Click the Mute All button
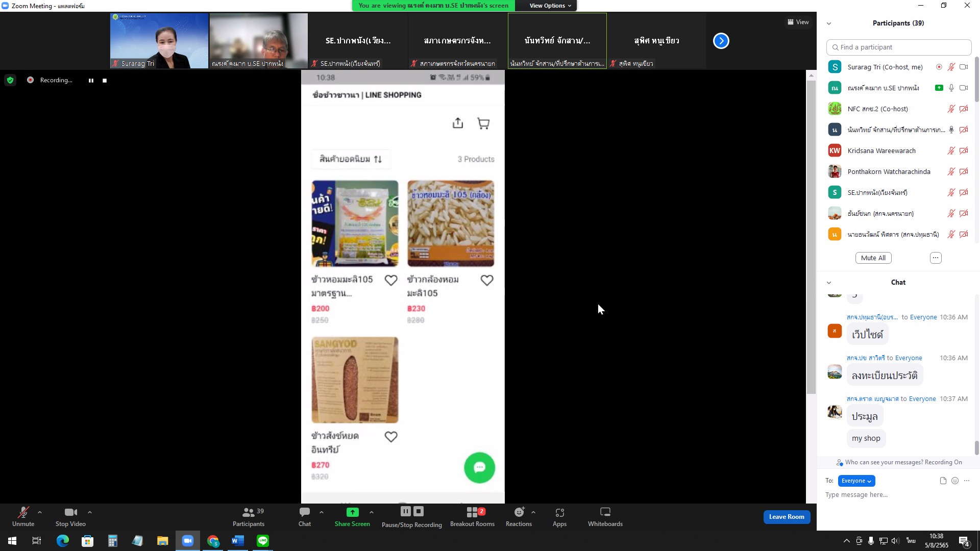 pos(873,258)
